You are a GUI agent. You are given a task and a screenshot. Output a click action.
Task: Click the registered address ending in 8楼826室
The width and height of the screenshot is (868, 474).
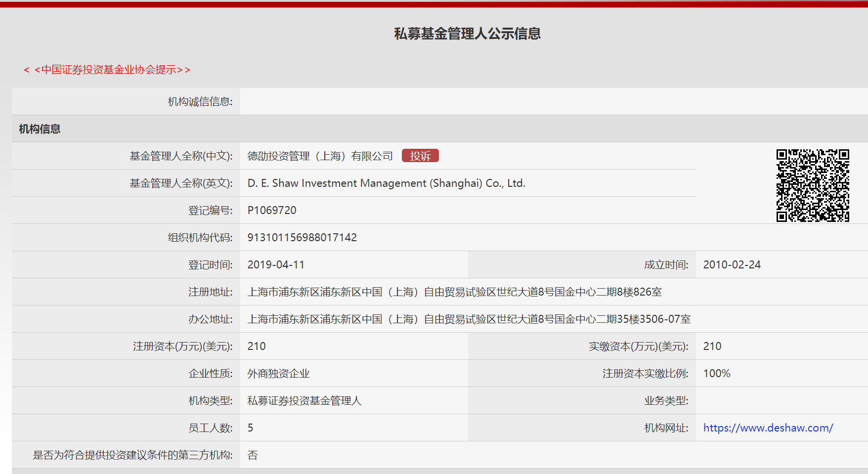454,292
